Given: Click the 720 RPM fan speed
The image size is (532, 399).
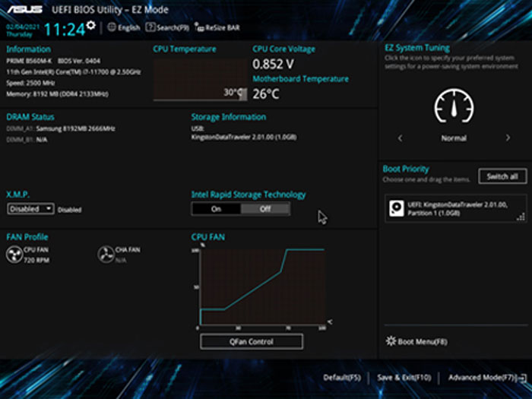Looking at the screenshot, I should 36,260.
